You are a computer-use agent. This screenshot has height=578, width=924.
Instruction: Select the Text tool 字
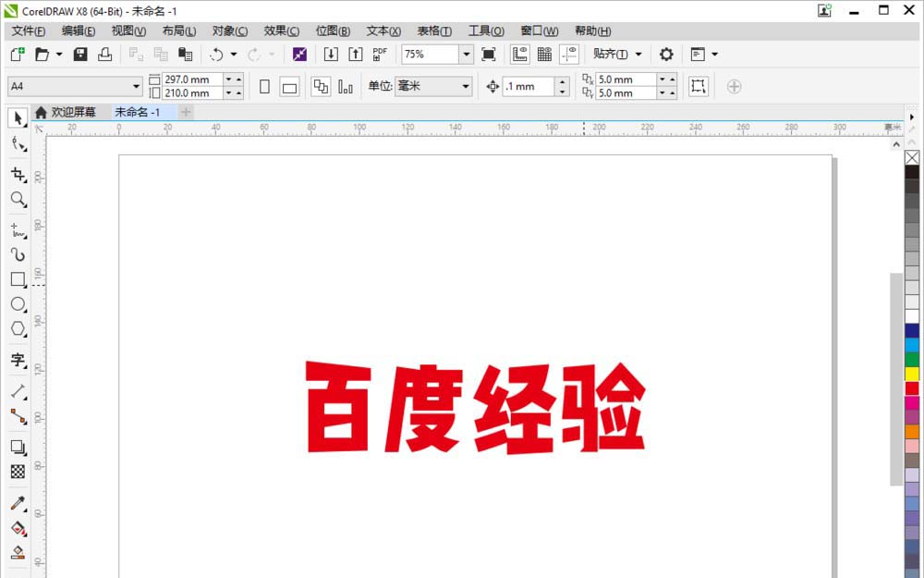point(18,360)
